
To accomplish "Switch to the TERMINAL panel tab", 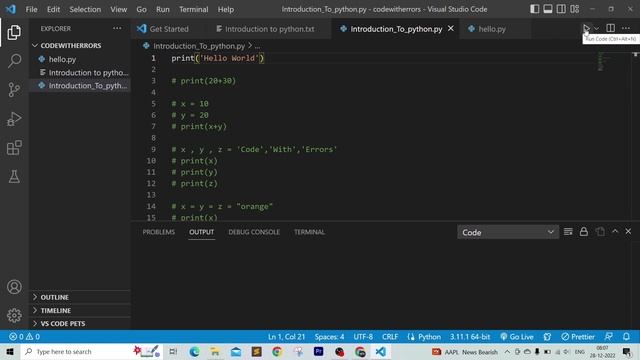I will tap(309, 232).
